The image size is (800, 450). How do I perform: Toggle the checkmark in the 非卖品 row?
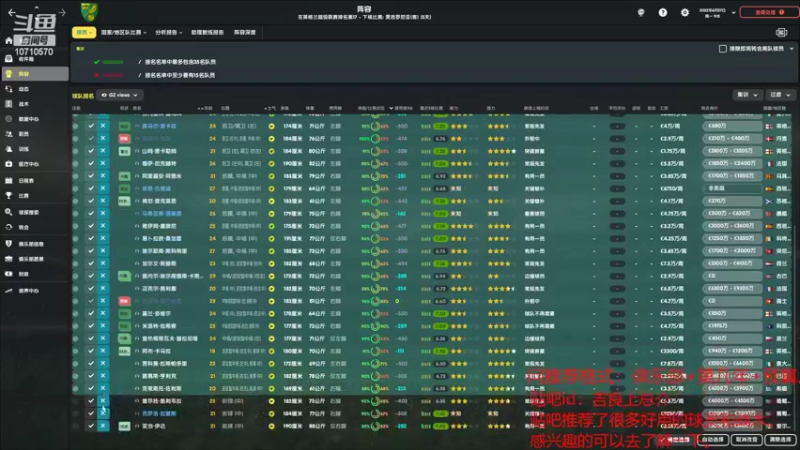click(x=91, y=188)
